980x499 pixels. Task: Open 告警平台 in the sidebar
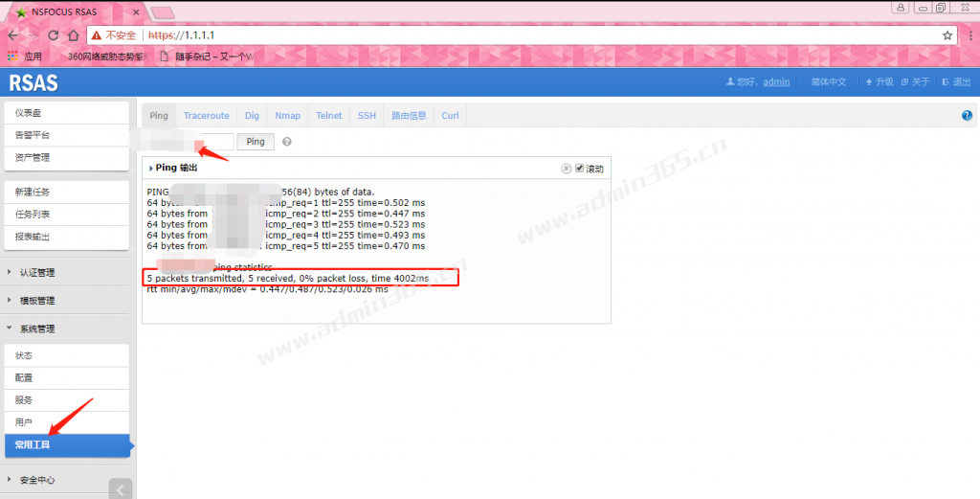coord(66,135)
